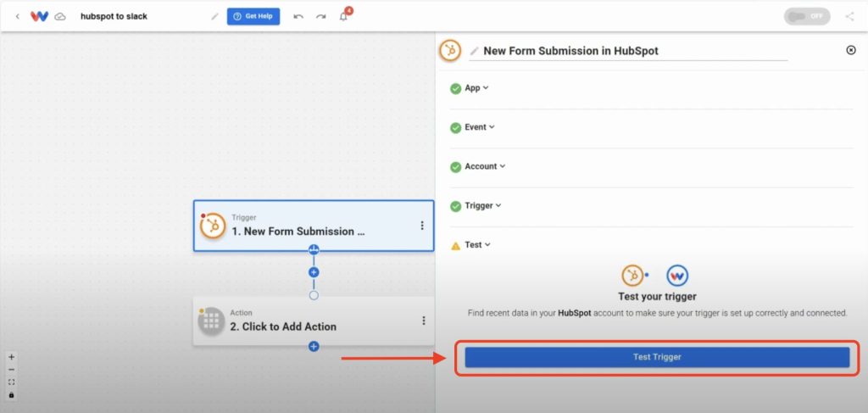Image resolution: width=868 pixels, height=413 pixels.
Task: Select the New Form Submission trigger step
Action: click(314, 226)
